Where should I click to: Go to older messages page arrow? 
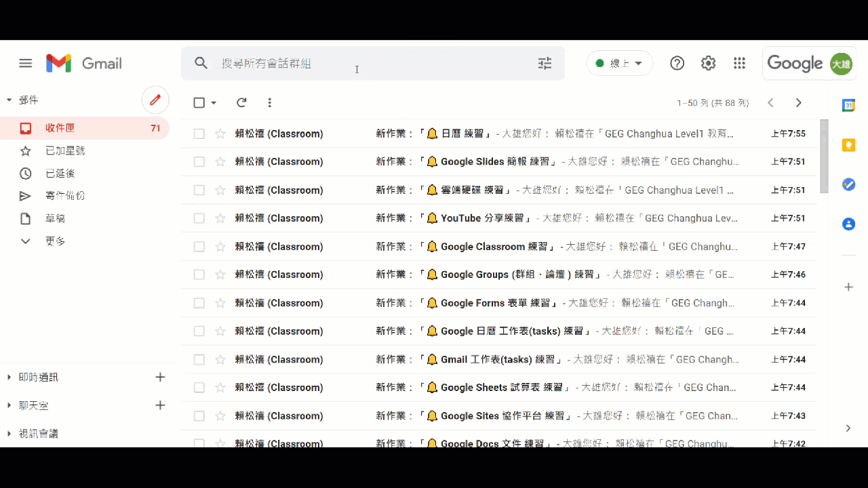click(x=798, y=102)
